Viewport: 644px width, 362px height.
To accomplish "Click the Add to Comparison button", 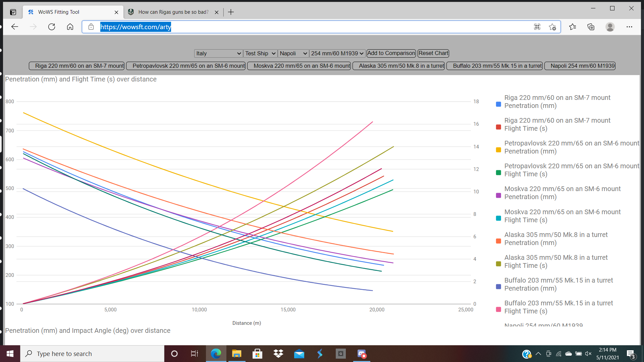I will pyautogui.click(x=391, y=53).
